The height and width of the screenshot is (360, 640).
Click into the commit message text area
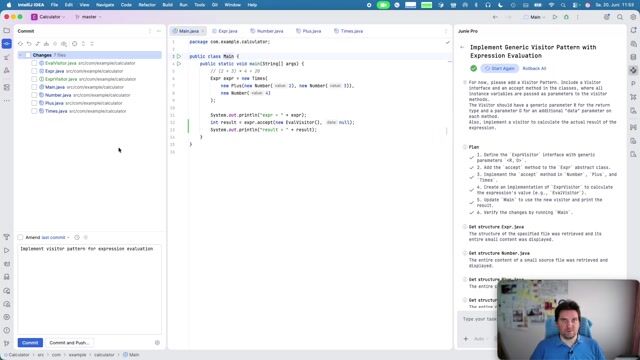[89, 289]
